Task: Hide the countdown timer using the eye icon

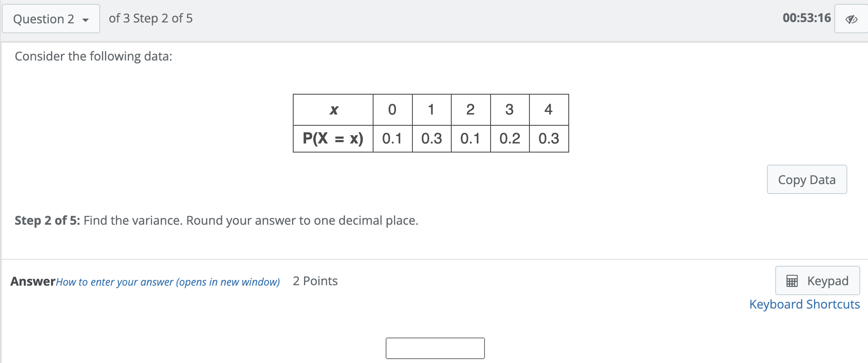Action: point(850,18)
